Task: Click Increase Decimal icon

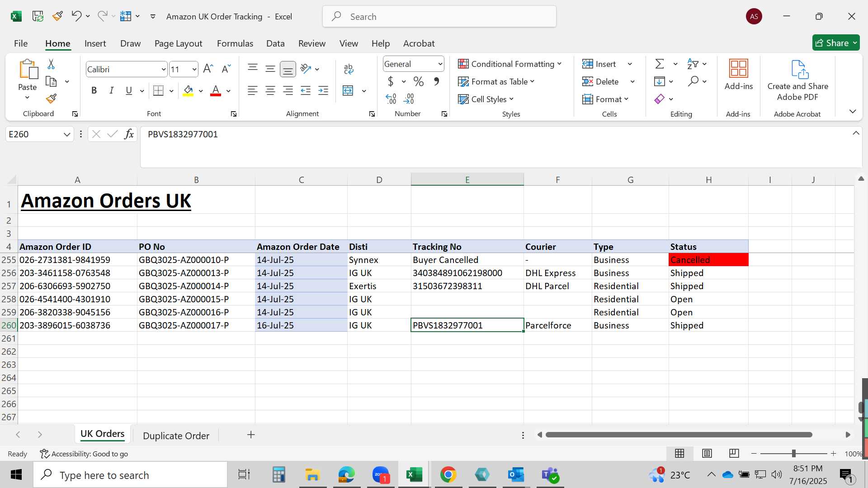Action: pos(391,99)
